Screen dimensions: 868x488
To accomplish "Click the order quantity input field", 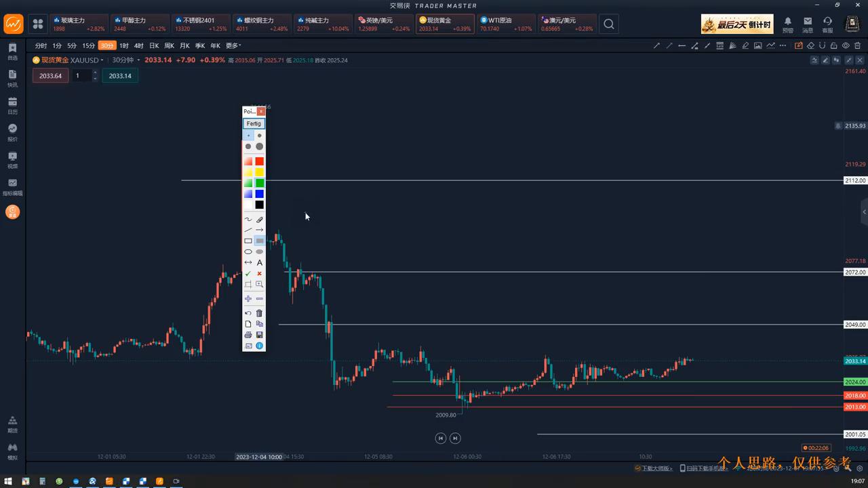I will click(x=81, y=76).
